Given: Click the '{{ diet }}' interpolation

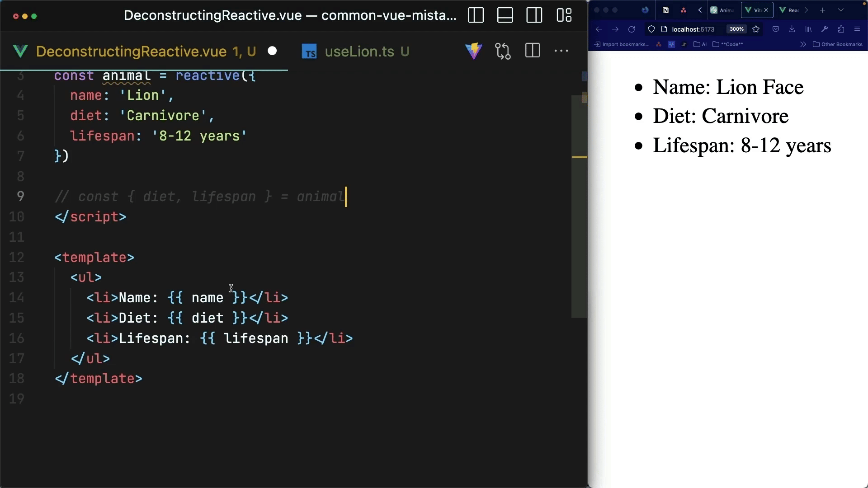Looking at the screenshot, I should 208,318.
